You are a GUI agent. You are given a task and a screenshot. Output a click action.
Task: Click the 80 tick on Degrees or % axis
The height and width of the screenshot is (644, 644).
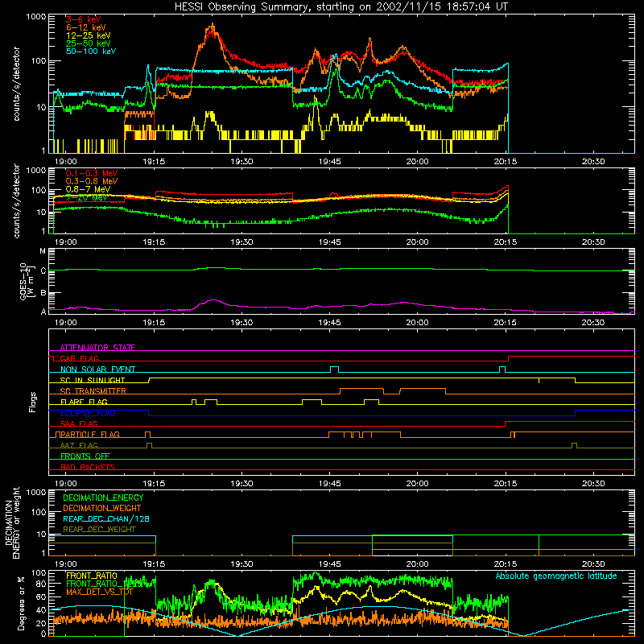41,584
